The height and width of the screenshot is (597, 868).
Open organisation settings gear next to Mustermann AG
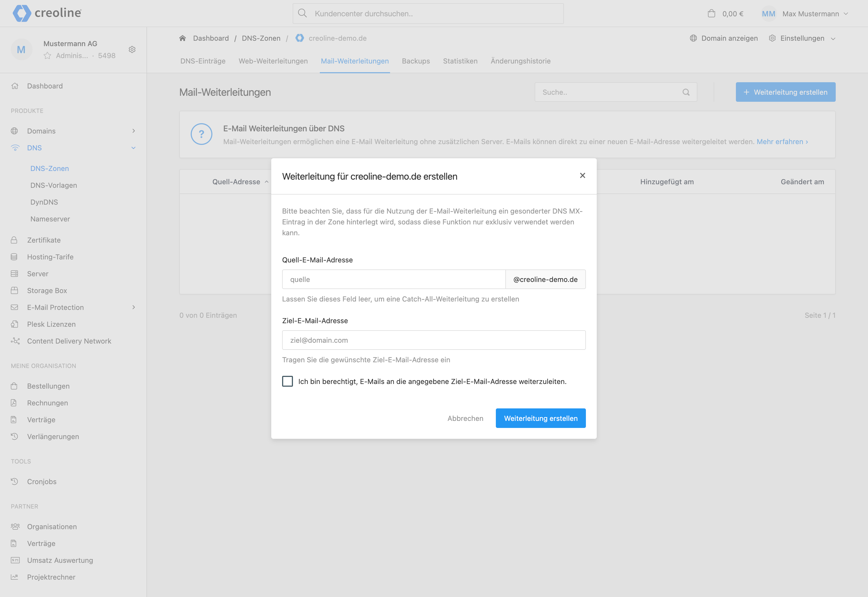click(132, 49)
